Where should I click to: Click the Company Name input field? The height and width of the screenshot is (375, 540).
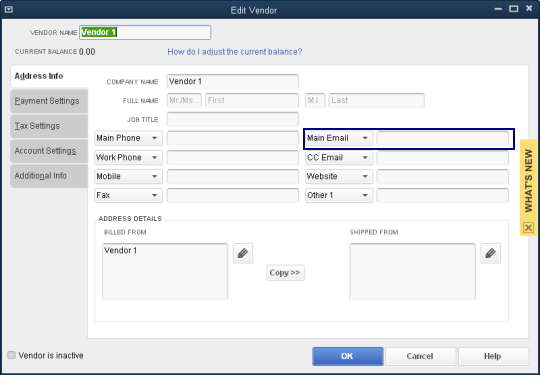pyautogui.click(x=233, y=82)
